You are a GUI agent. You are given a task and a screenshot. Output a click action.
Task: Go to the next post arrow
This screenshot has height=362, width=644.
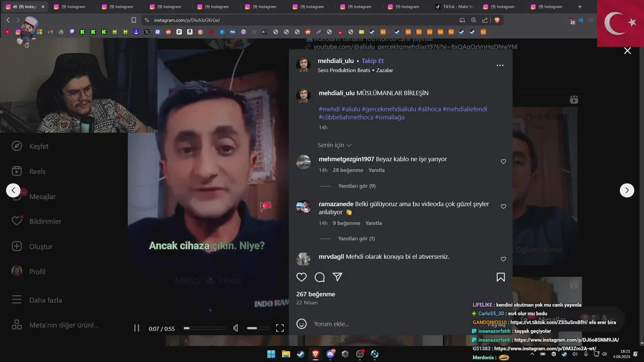coord(626,190)
